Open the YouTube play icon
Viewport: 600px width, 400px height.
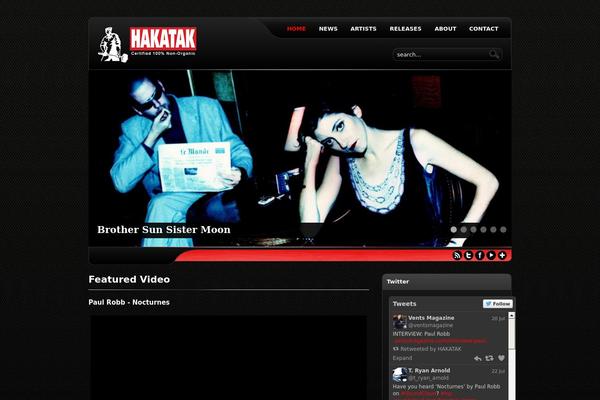[x=491, y=255]
